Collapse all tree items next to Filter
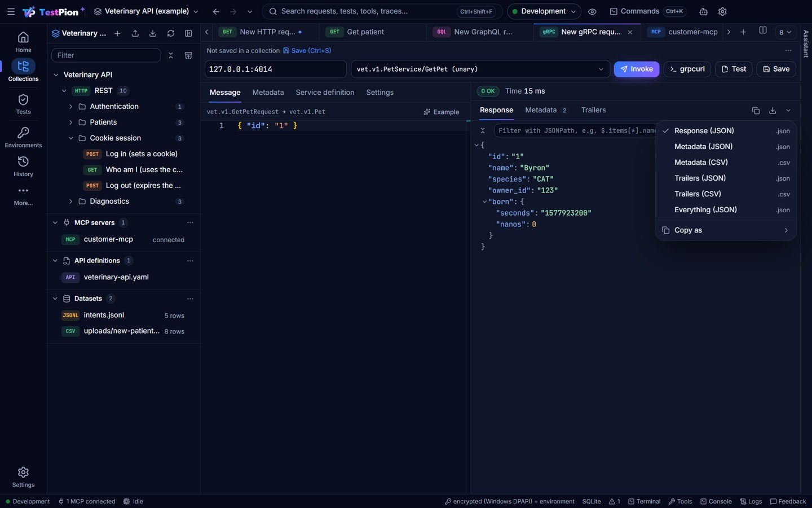 tap(171, 55)
